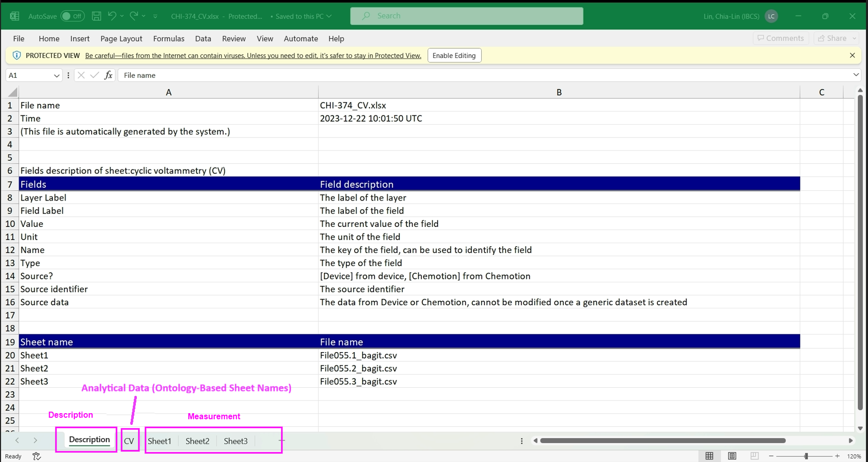Click the Save icon
This screenshot has height=462, width=868.
[x=96, y=16]
